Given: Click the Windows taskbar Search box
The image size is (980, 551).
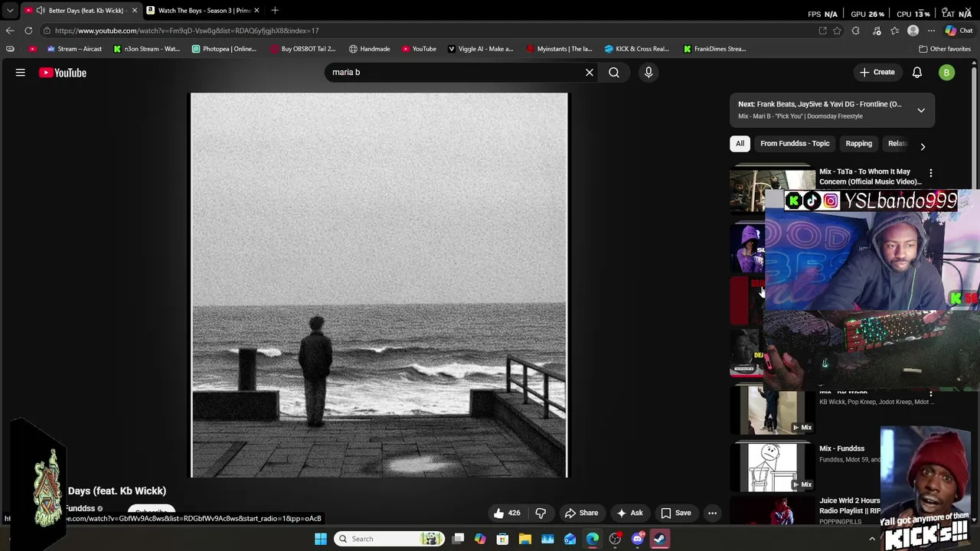Looking at the screenshot, I should [390, 539].
